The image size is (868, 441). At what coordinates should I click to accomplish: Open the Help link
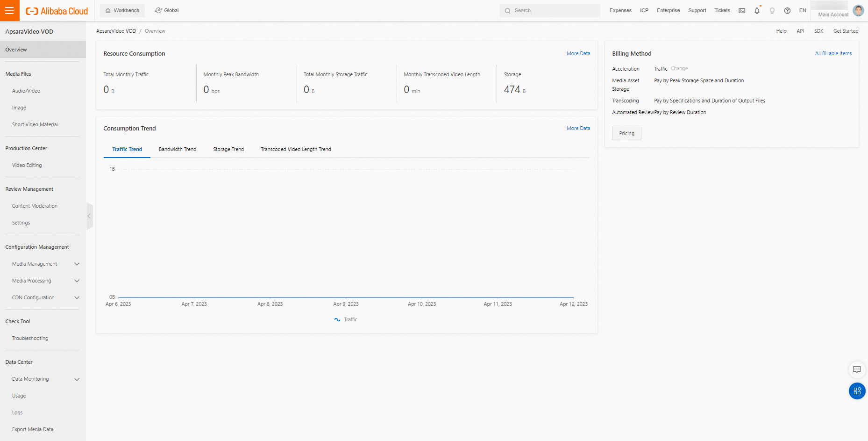(x=781, y=31)
